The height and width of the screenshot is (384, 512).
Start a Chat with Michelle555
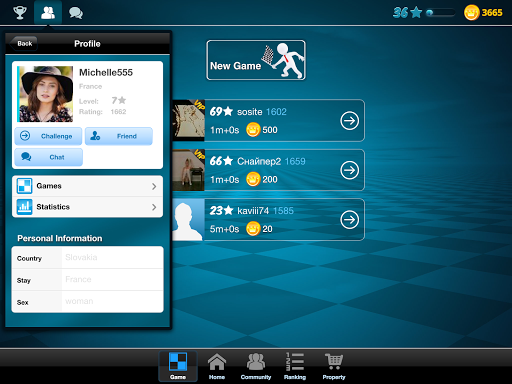coord(48,157)
